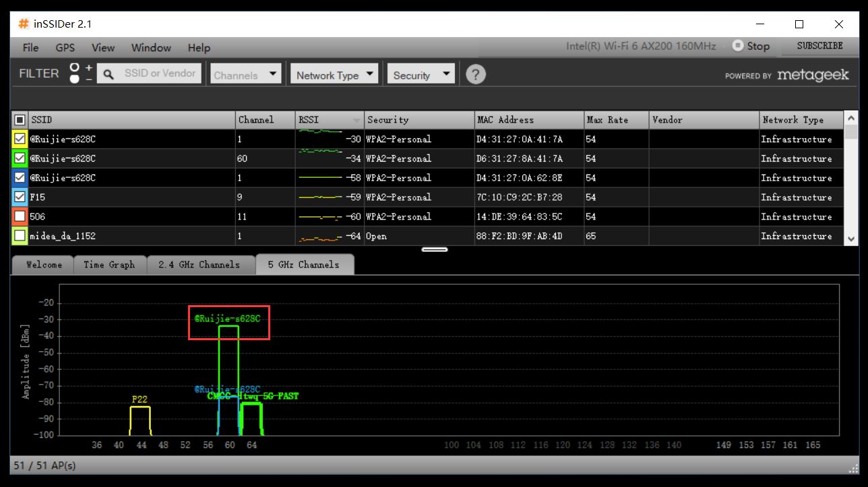868x487 pixels.
Task: Click the Intel Wi-Fi 6 AX200 adapter label
Action: (641, 46)
